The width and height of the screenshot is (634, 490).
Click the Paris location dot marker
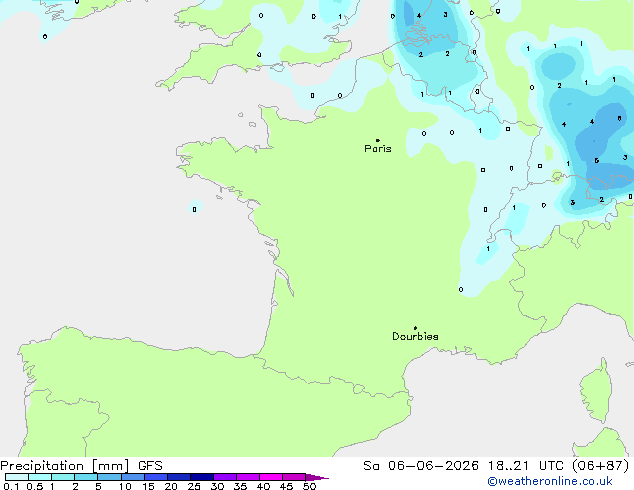coord(378,140)
